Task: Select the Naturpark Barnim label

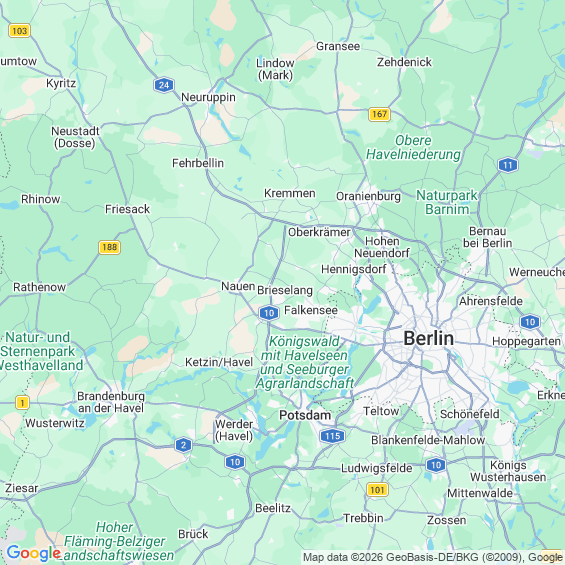Action: 447,202
